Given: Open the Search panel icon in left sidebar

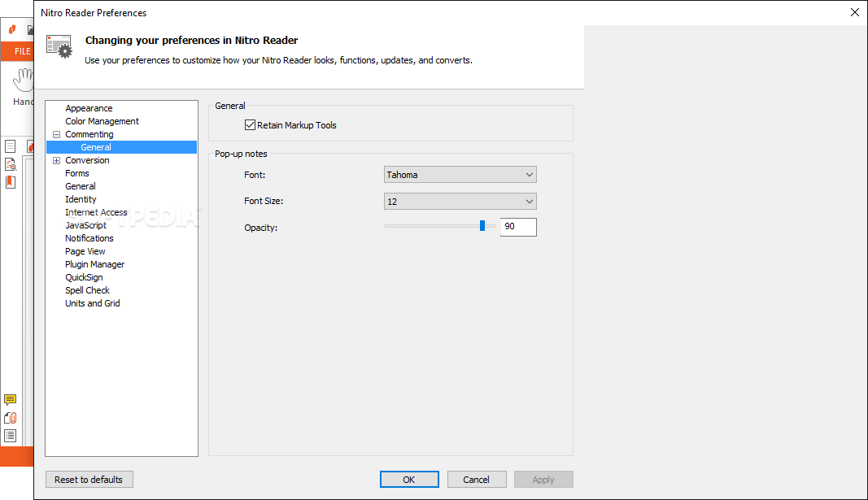Looking at the screenshot, I should coord(10,164).
